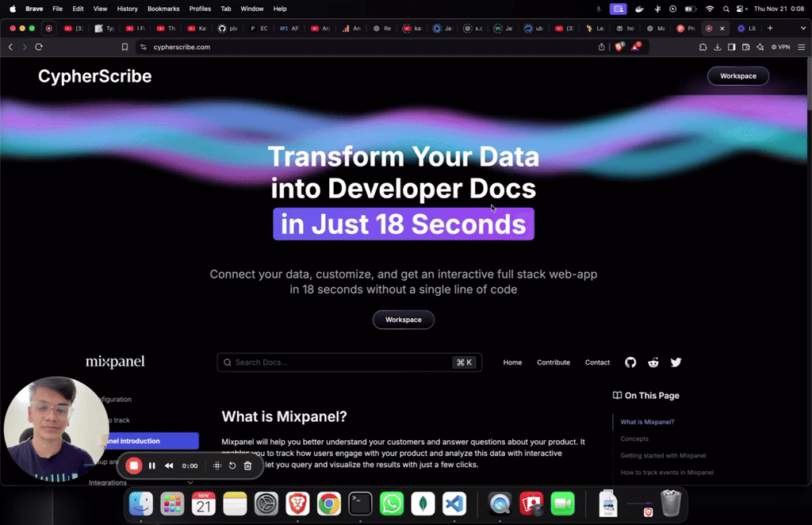Viewport: 812px width, 525px height.
Task: Click the Wi-Fi icon in the menu bar
Action: pos(710,9)
